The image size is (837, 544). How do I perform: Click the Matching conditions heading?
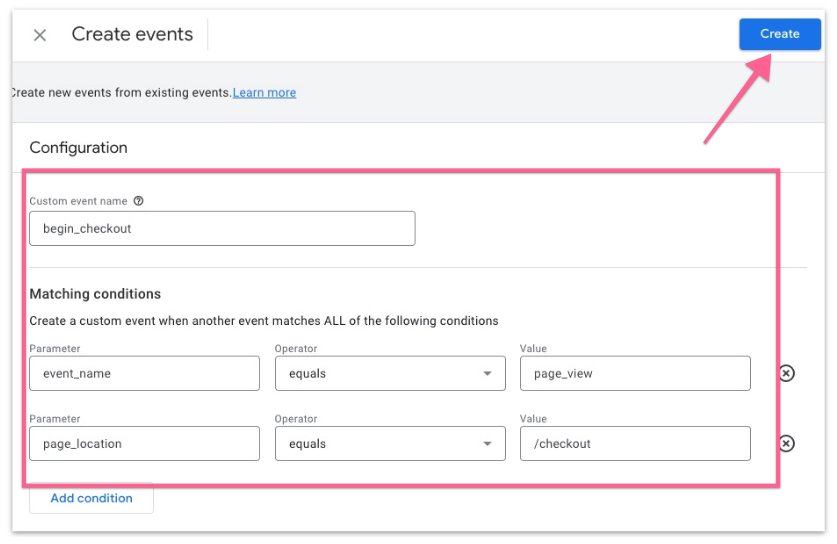[95, 294]
